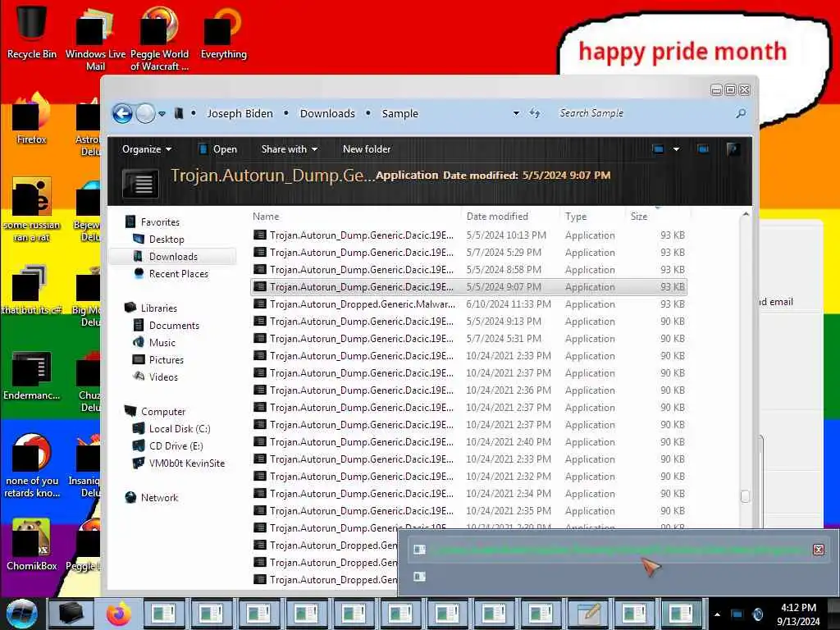840x630 pixels.
Task: Open the recent pages dropdown beside Forward
Action: click(162, 113)
